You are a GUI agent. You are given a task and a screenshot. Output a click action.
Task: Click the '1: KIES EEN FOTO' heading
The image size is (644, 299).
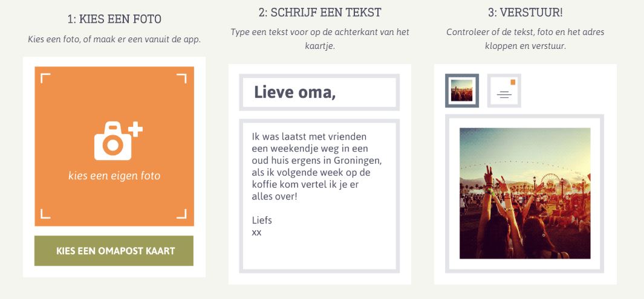tap(114, 19)
